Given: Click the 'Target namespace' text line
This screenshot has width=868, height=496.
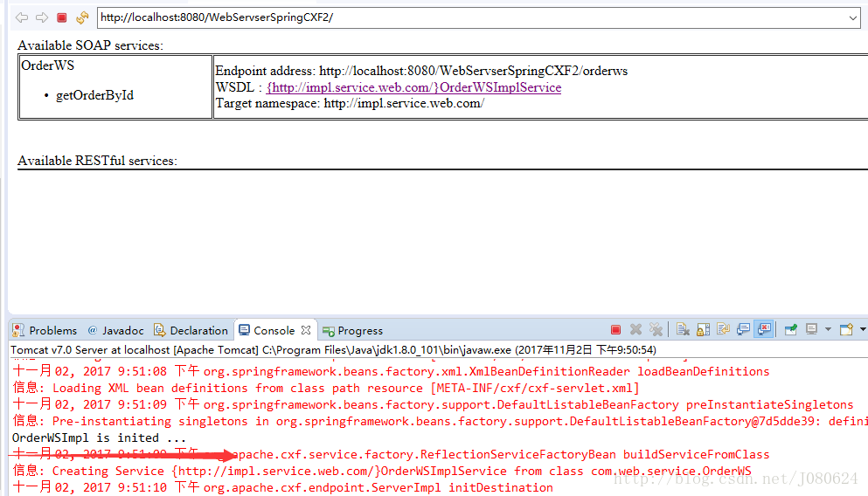Looking at the screenshot, I should [350, 103].
